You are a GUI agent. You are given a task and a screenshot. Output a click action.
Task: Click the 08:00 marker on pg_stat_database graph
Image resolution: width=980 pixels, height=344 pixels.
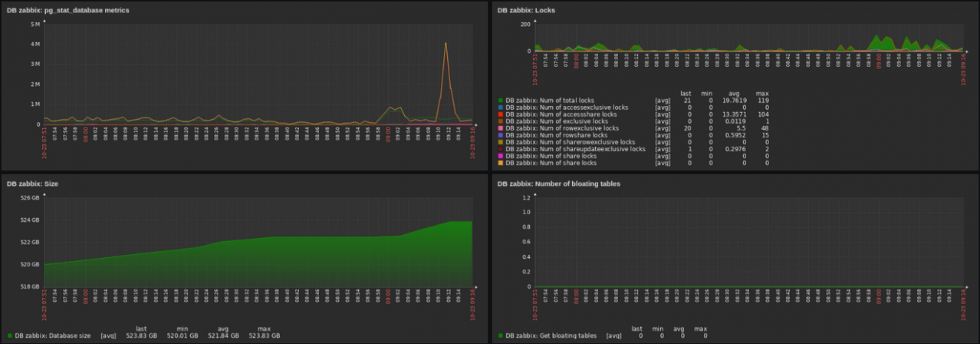coord(86,134)
